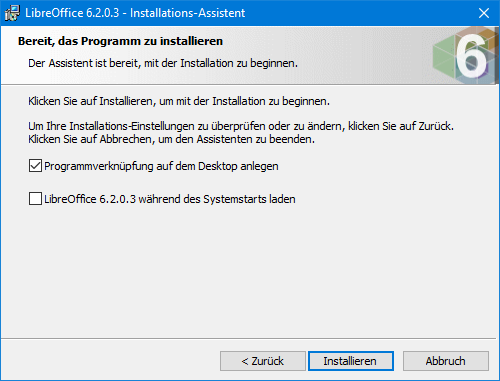Click the subtitle 'Der Assistent ist bereit' text
Screen dimensions: 500x381
click(163, 63)
